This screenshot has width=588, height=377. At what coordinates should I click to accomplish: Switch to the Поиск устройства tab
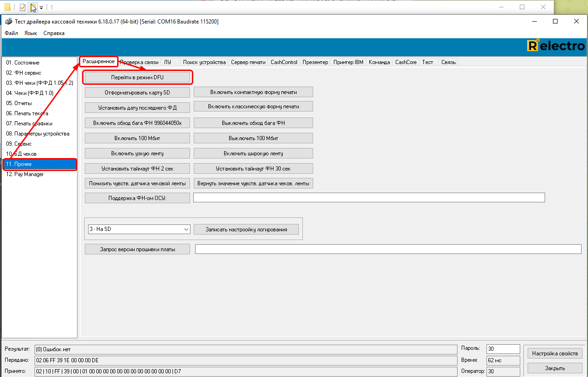(204, 62)
